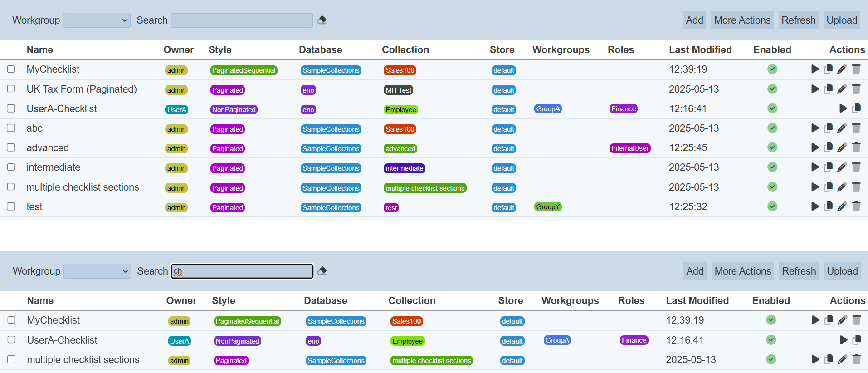The width and height of the screenshot is (868, 373).
Task: Sort top table by Last Modified header
Action: tap(700, 50)
